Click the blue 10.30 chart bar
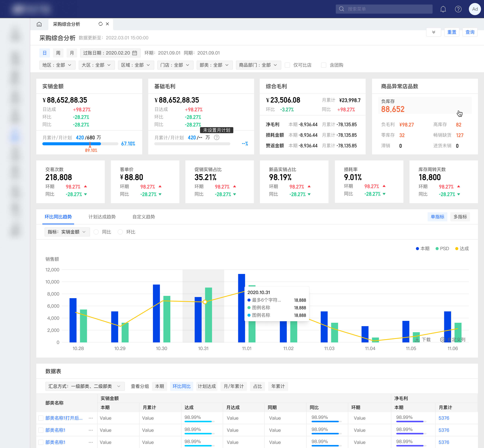This screenshot has width=484, height=448. tap(156, 313)
